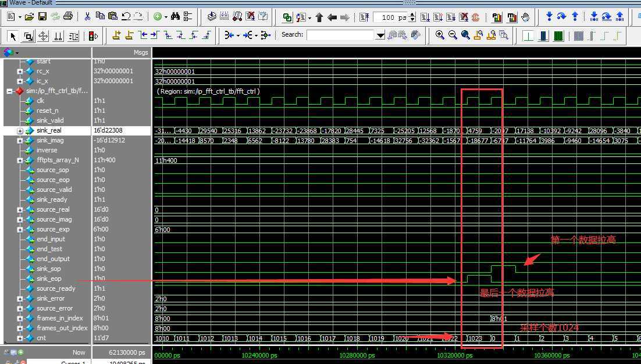Click the Find Previous Transition icon
This screenshot has height=364, width=641.
143,36
